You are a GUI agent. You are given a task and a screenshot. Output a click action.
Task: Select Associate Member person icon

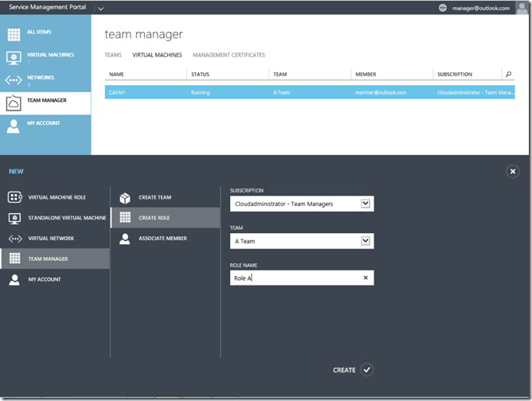point(125,238)
